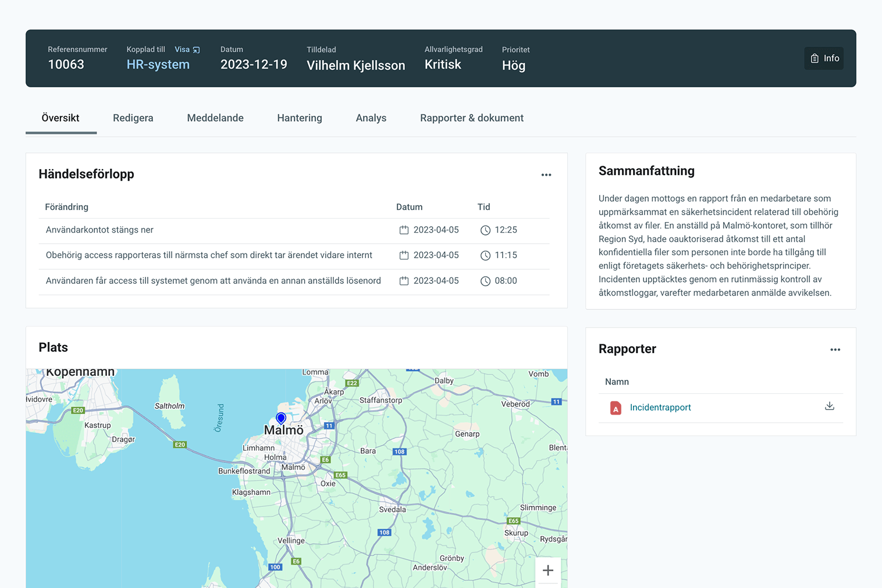Open the Händelseförlopp three-dot options menu
This screenshot has width=882, height=588.
click(546, 175)
